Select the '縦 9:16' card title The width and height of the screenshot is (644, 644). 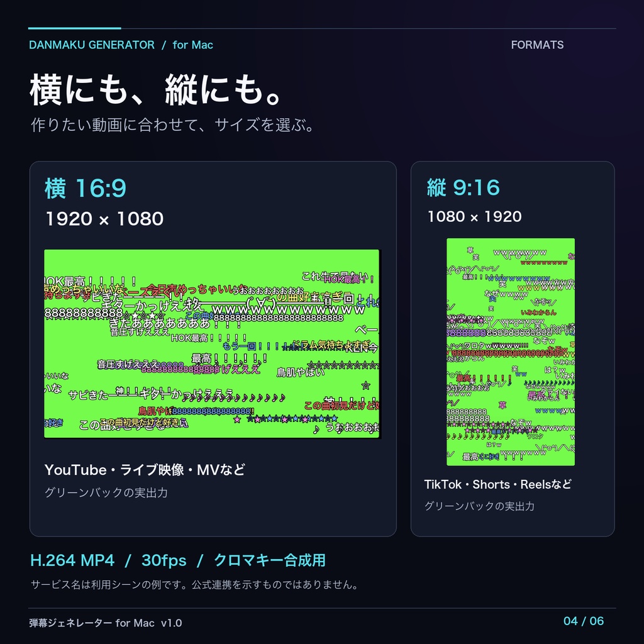pyautogui.click(x=463, y=187)
